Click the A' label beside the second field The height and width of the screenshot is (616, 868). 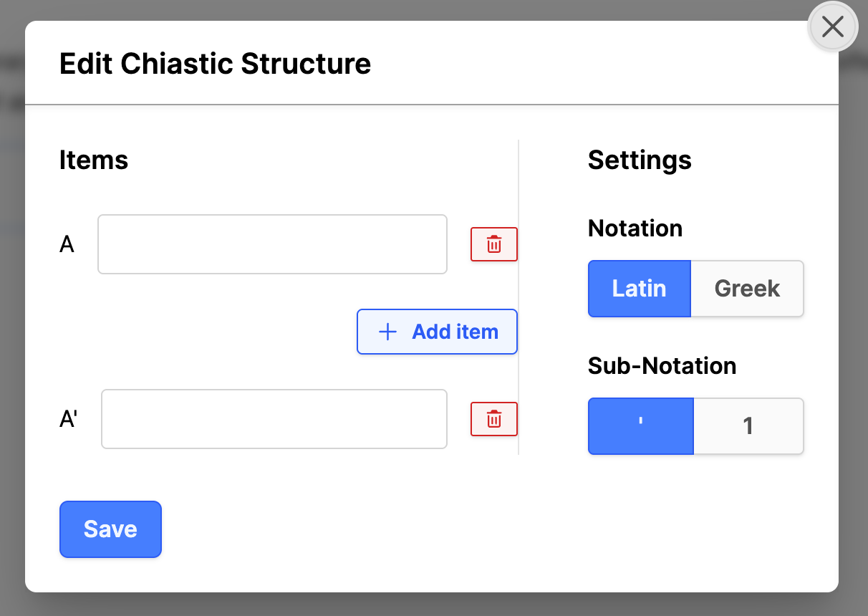pos(68,420)
